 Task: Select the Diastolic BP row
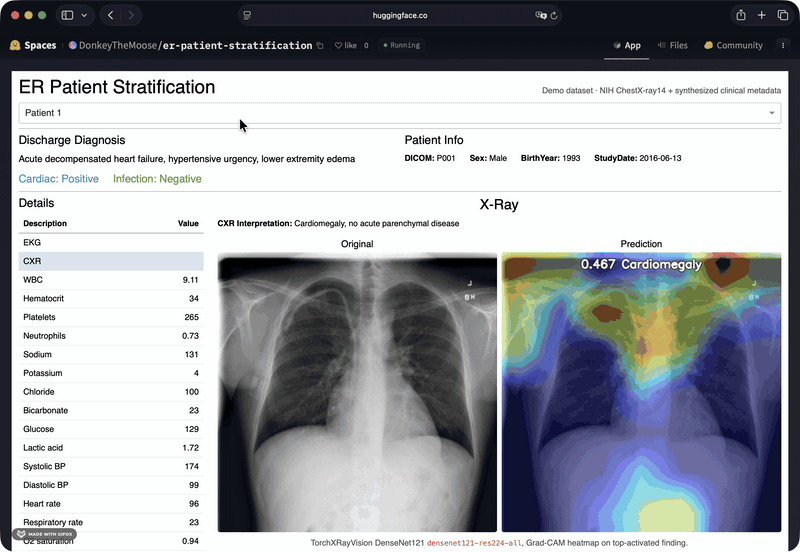pyautogui.click(x=111, y=485)
